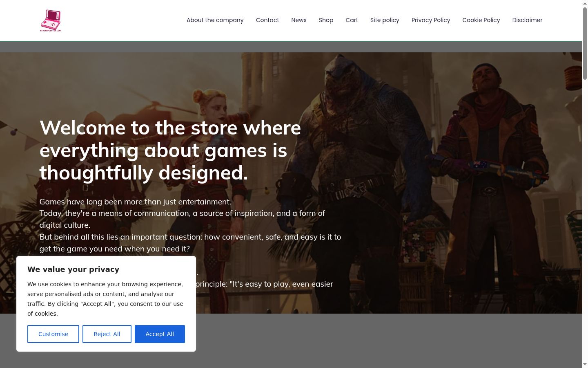Click the scrollbar up arrow
This screenshot has height=368, width=588.
[x=585, y=3]
